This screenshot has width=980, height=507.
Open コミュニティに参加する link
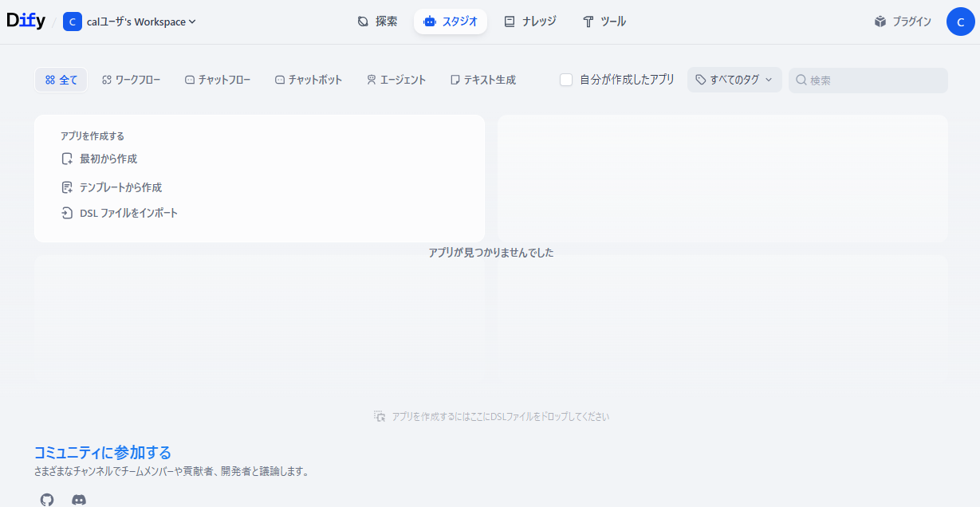[x=102, y=452]
